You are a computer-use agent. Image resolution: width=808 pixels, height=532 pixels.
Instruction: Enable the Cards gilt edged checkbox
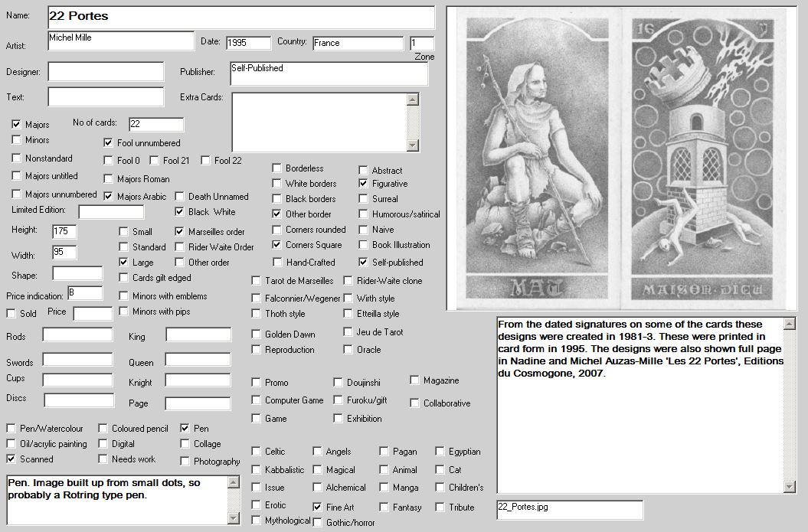point(123,278)
